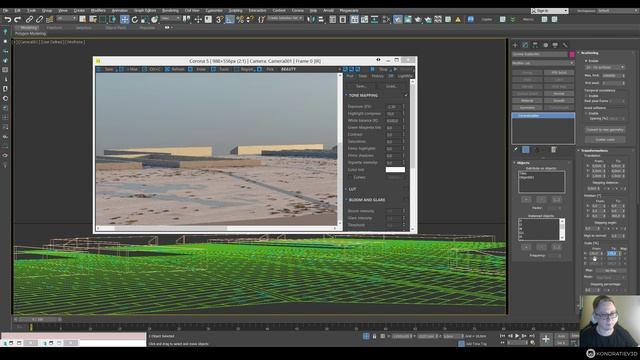Activate the Unlink Selection tool
640x360 pixels.
(x=40, y=19)
